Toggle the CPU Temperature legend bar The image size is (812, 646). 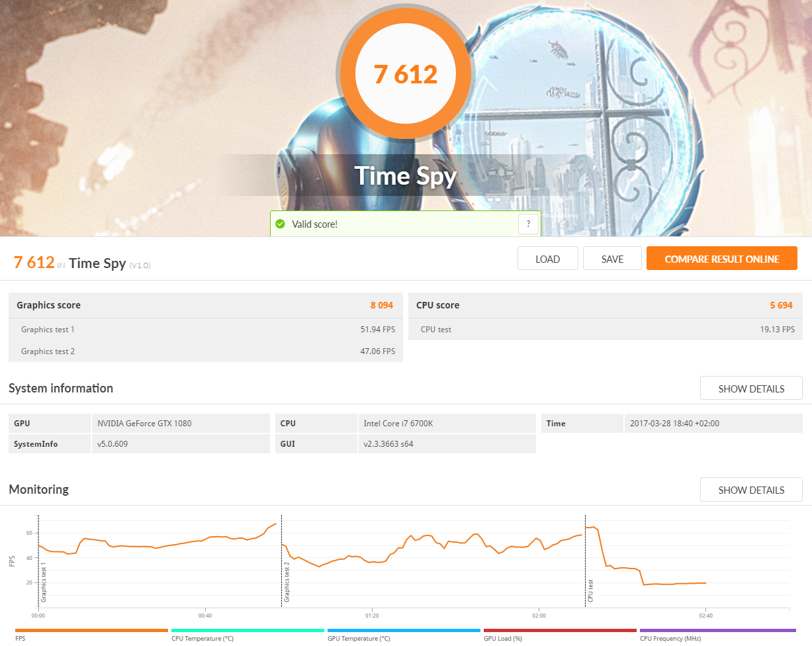pos(248,631)
